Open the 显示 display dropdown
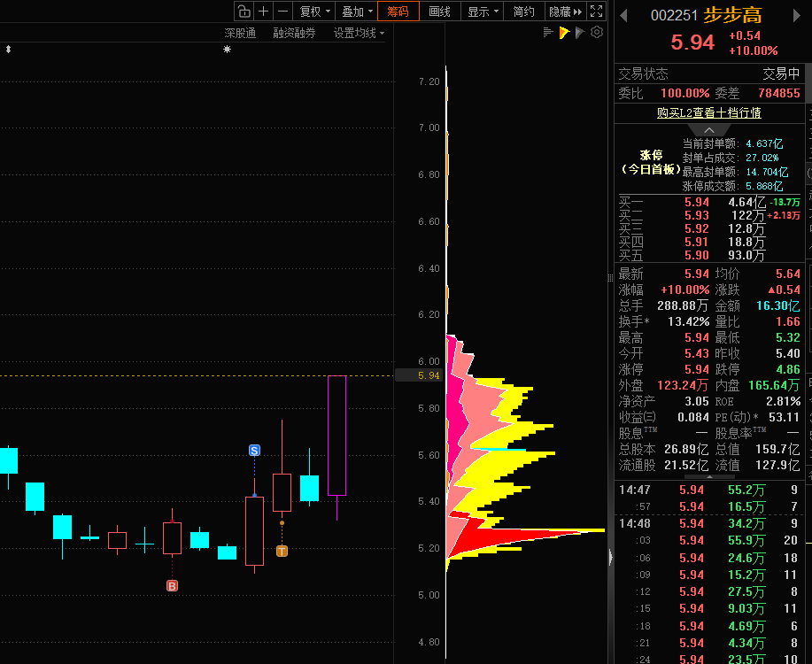 482,11
